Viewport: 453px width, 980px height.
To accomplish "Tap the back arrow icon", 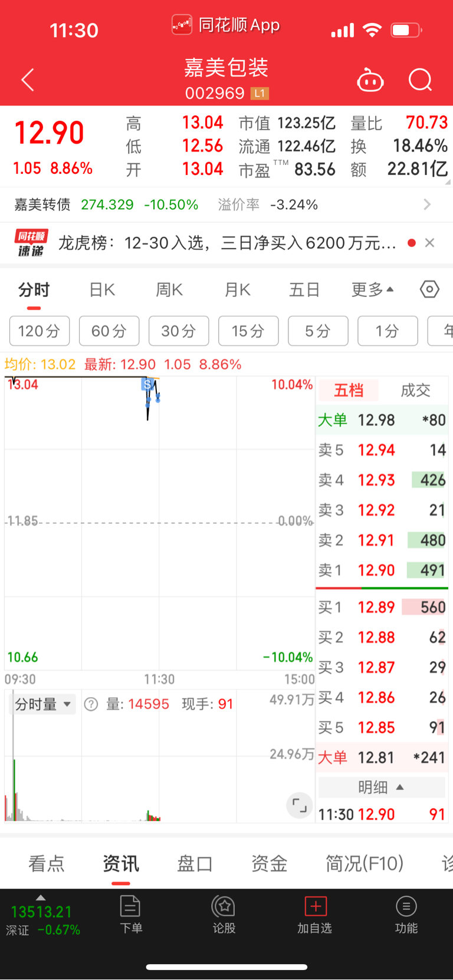I will point(28,80).
